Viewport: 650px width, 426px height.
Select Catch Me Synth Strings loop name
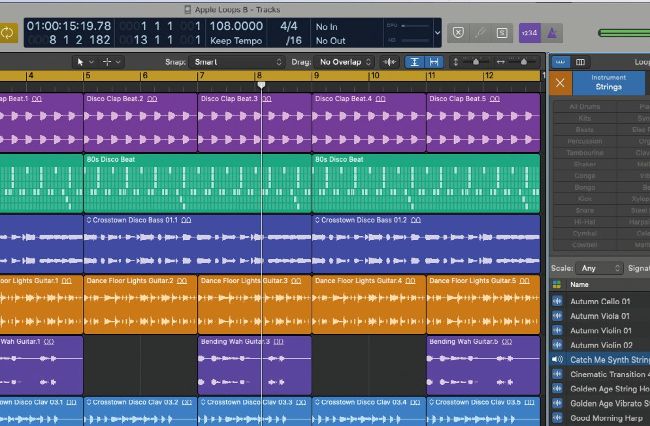coord(610,360)
